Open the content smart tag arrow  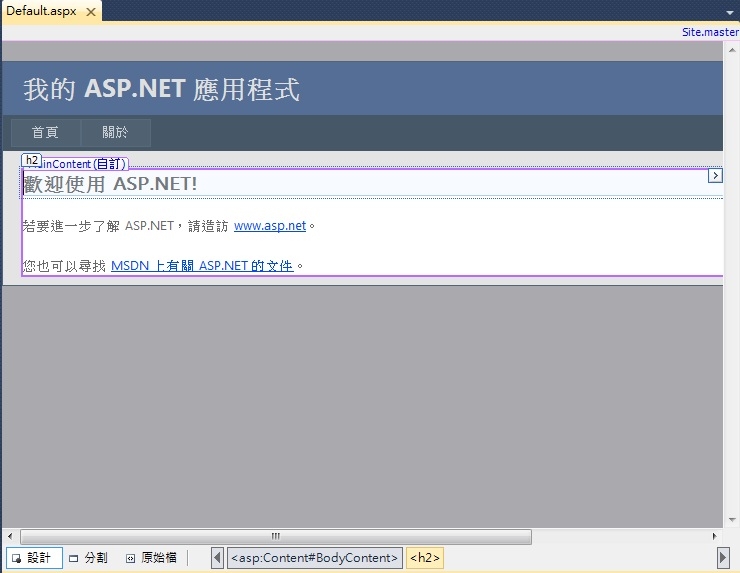tap(715, 176)
